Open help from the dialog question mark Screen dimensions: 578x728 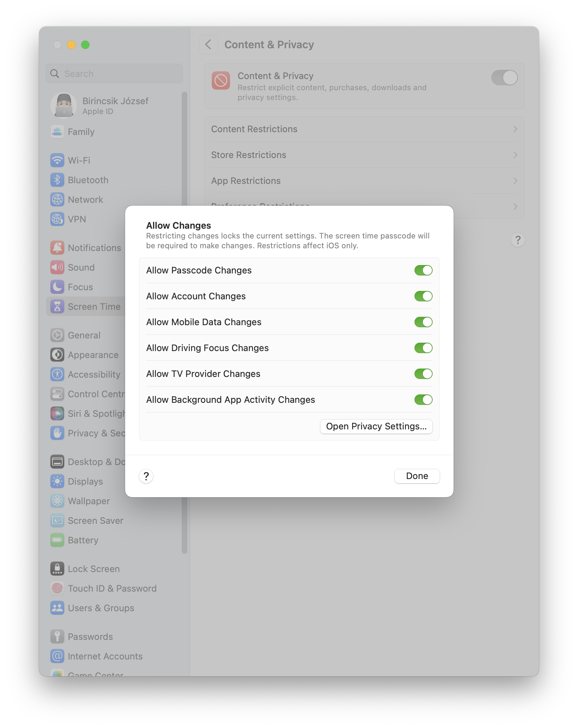pos(146,476)
